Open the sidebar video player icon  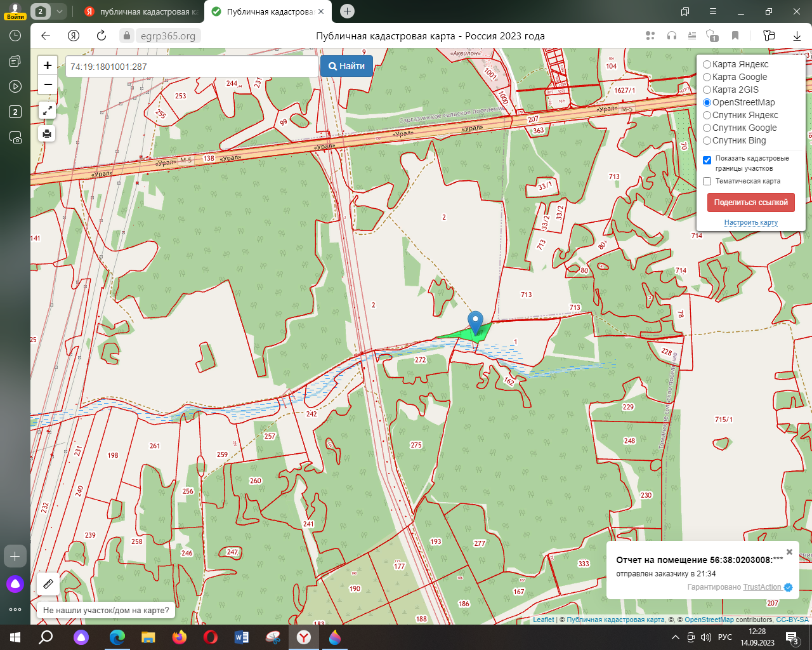[15, 86]
